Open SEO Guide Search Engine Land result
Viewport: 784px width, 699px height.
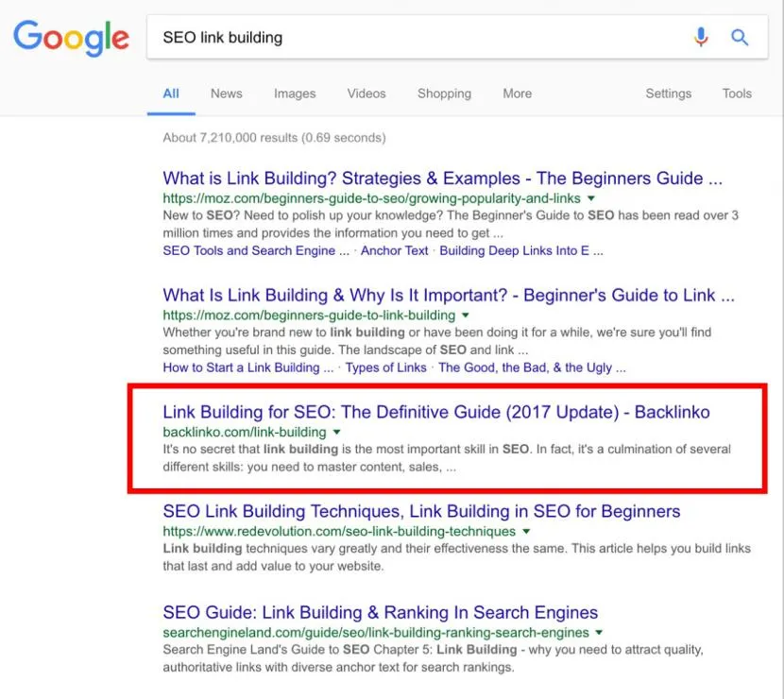click(x=381, y=612)
